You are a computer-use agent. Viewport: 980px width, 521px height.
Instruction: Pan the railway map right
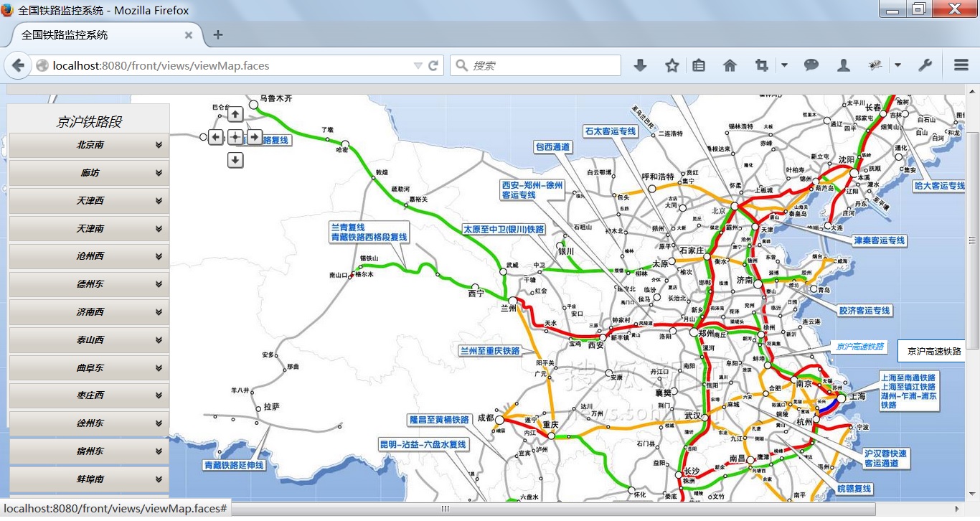[255, 137]
